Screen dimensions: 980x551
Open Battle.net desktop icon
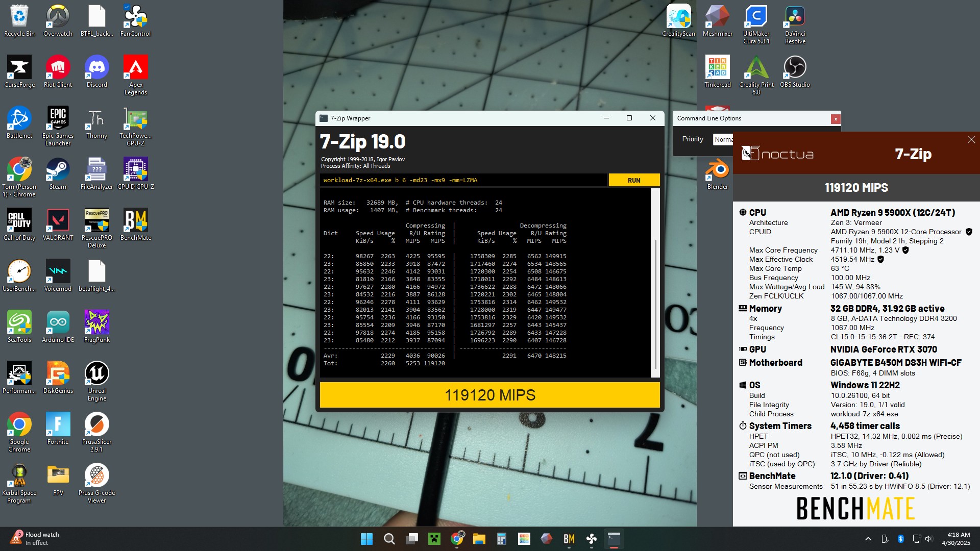click(x=19, y=123)
